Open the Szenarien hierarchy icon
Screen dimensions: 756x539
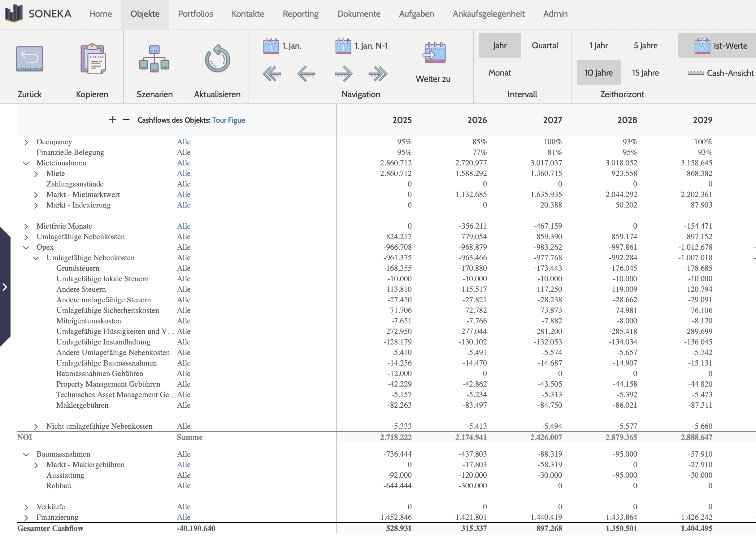pos(154,59)
